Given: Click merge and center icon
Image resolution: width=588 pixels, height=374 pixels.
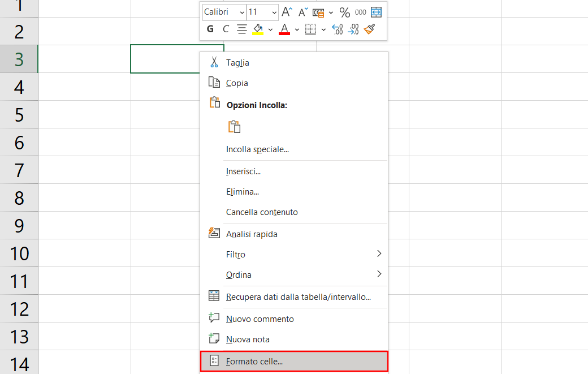Looking at the screenshot, I should coord(376,12).
